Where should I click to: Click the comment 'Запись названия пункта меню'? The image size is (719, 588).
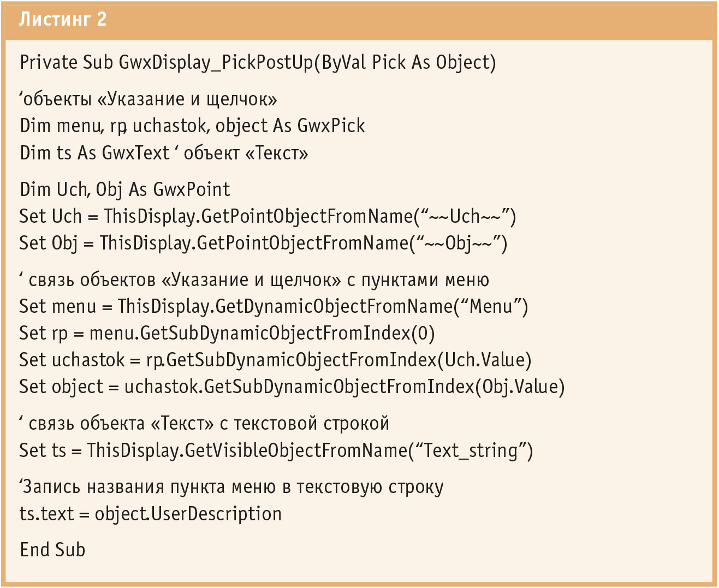(x=231, y=487)
